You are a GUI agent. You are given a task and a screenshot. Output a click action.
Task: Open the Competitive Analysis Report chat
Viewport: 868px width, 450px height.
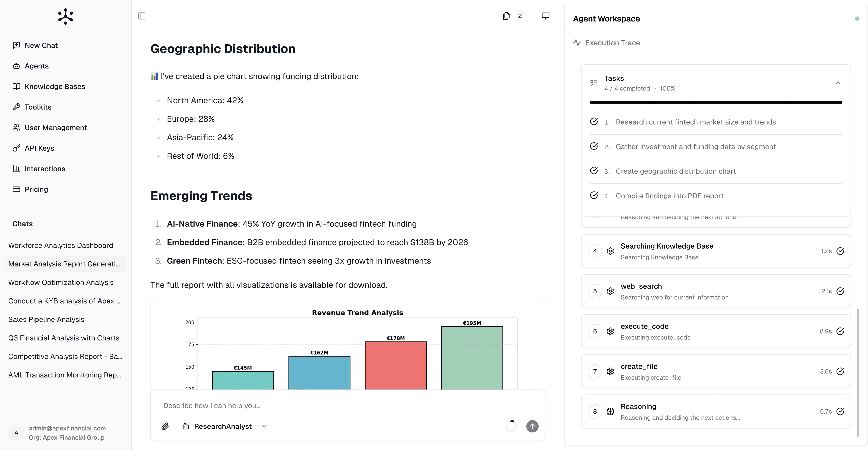coord(65,357)
